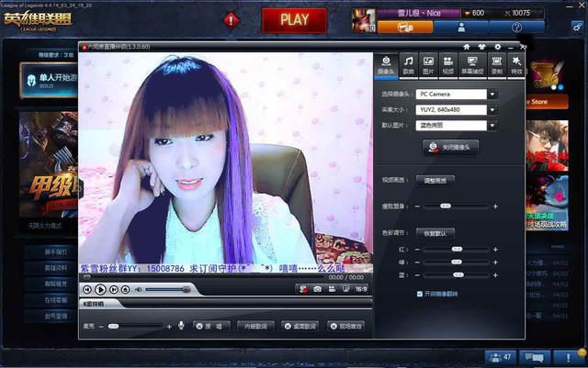This screenshot has height=368, width=588.
Task: Open the orange store tab in League client
Action: 405,27
